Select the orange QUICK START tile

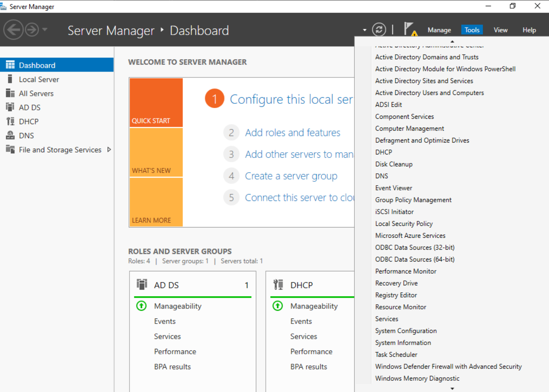[x=156, y=102]
